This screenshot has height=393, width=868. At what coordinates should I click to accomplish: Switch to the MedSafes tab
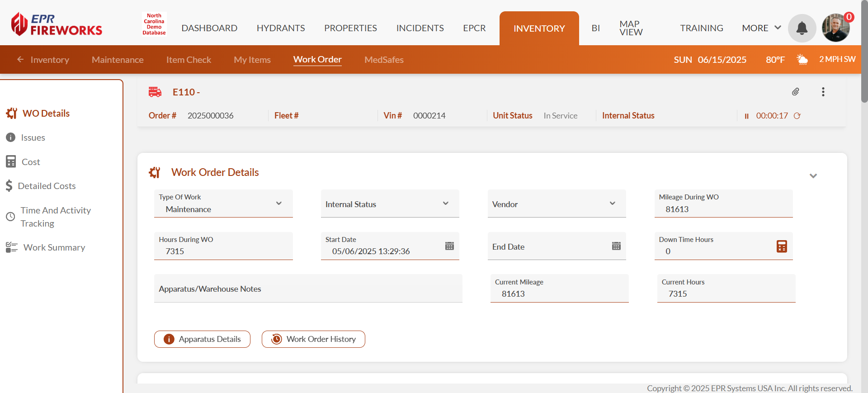tap(384, 60)
